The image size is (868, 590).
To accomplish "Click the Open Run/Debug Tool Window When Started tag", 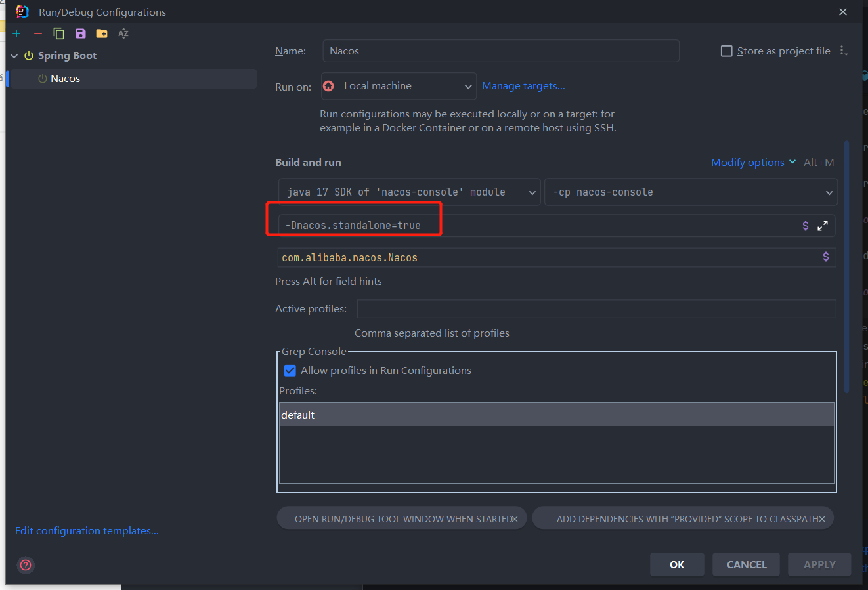I will pos(402,518).
